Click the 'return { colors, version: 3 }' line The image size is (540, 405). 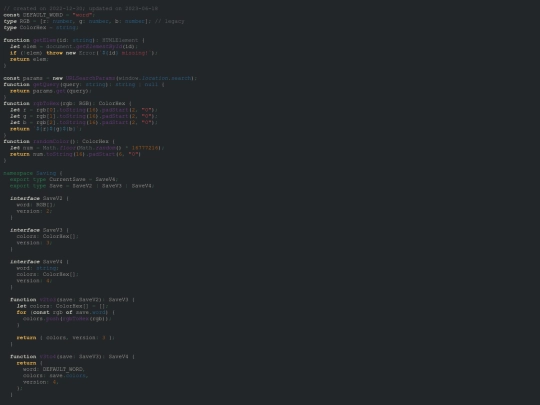click(66, 338)
